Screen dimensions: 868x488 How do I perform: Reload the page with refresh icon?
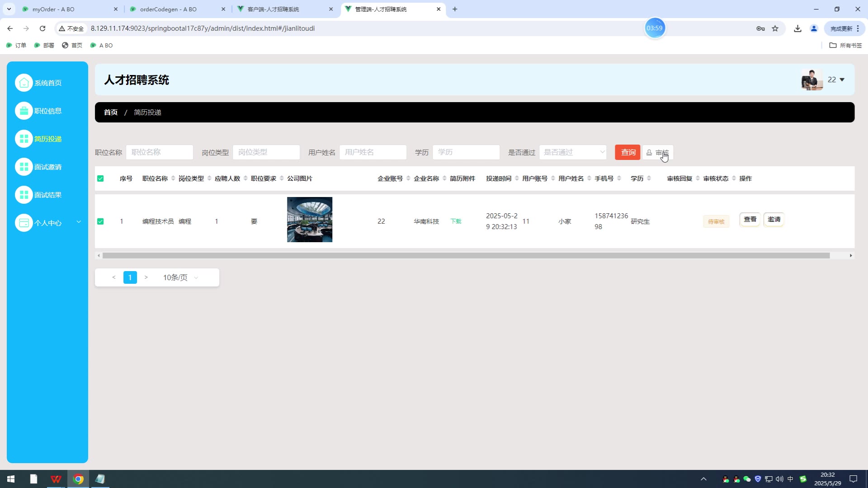pos(42,28)
